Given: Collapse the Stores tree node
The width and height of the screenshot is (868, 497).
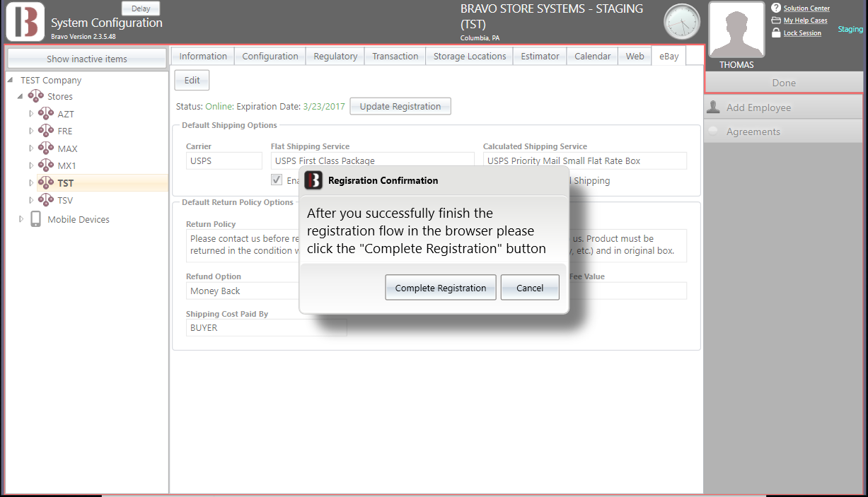Looking at the screenshot, I should point(21,96).
